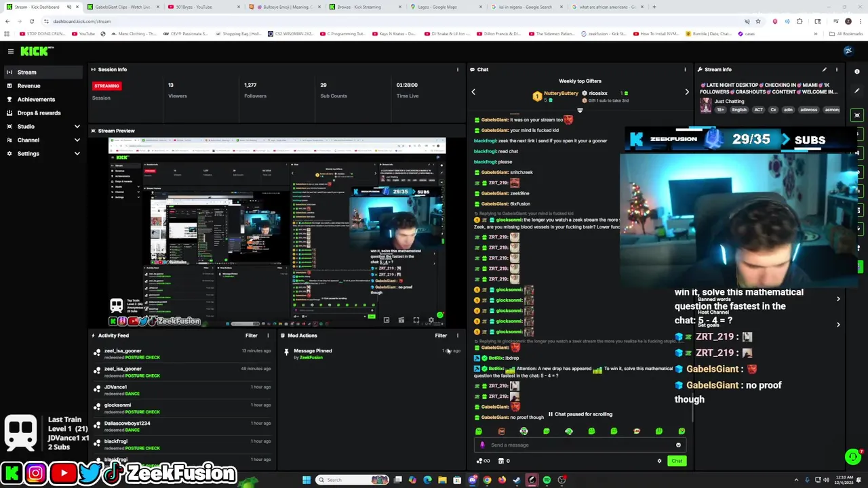This screenshot has height=488, width=868.
Task: Edit stream info with pencil icon
Action: click(x=825, y=69)
